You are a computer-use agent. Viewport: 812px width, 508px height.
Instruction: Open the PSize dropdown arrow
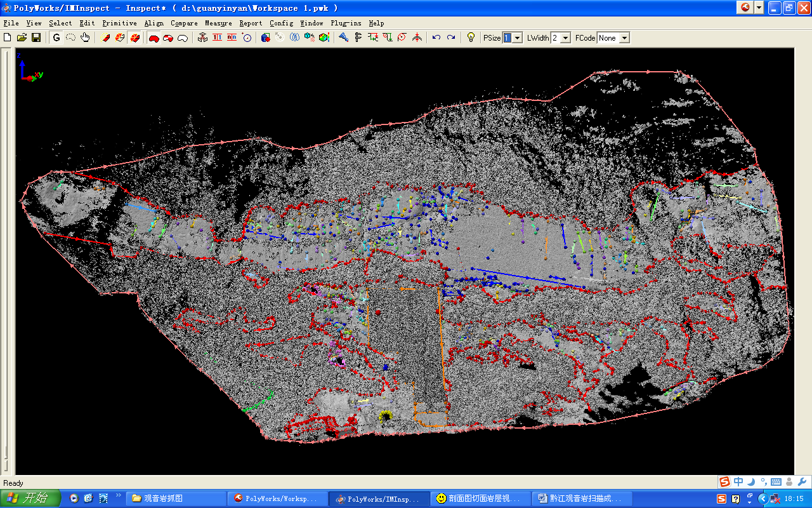pyautogui.click(x=518, y=38)
